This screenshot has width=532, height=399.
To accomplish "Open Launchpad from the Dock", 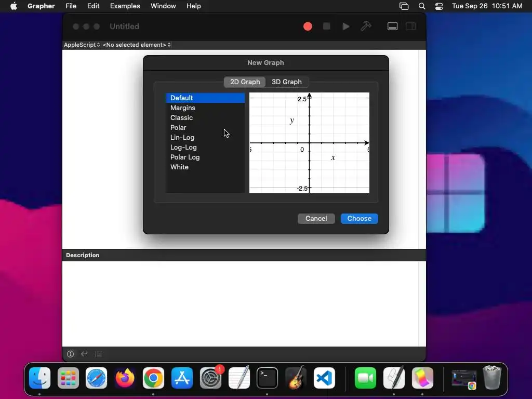I will [x=68, y=378].
